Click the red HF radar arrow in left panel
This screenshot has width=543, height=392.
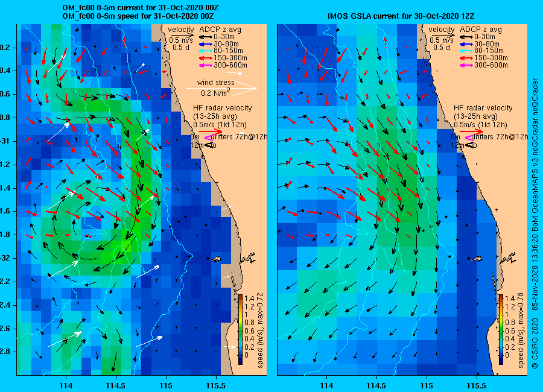pyautogui.click(x=211, y=131)
